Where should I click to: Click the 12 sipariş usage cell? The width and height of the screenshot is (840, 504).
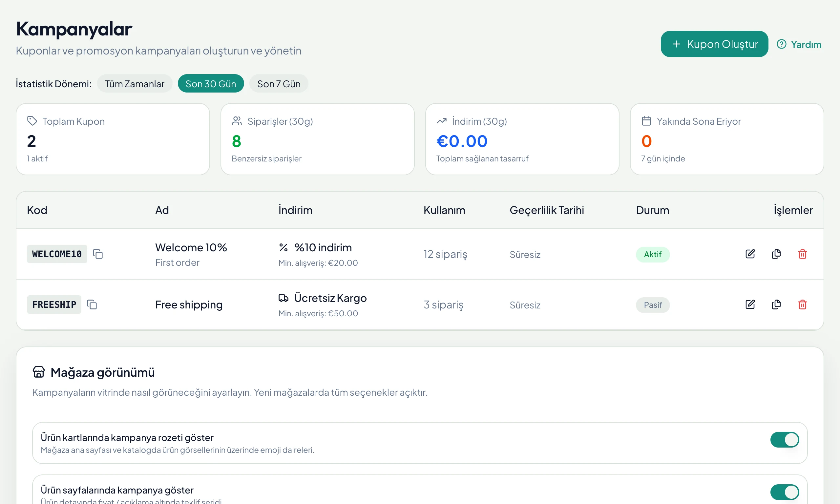point(445,254)
